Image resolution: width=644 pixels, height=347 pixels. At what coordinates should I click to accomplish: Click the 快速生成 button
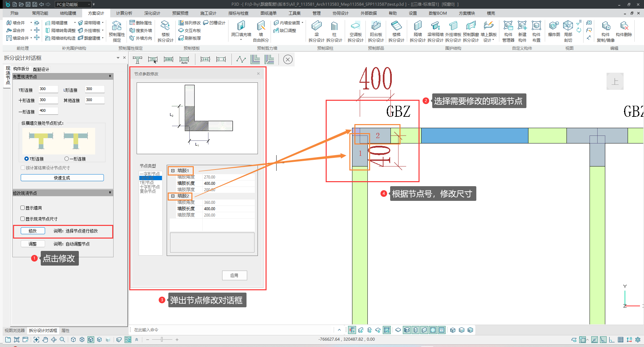point(62,178)
